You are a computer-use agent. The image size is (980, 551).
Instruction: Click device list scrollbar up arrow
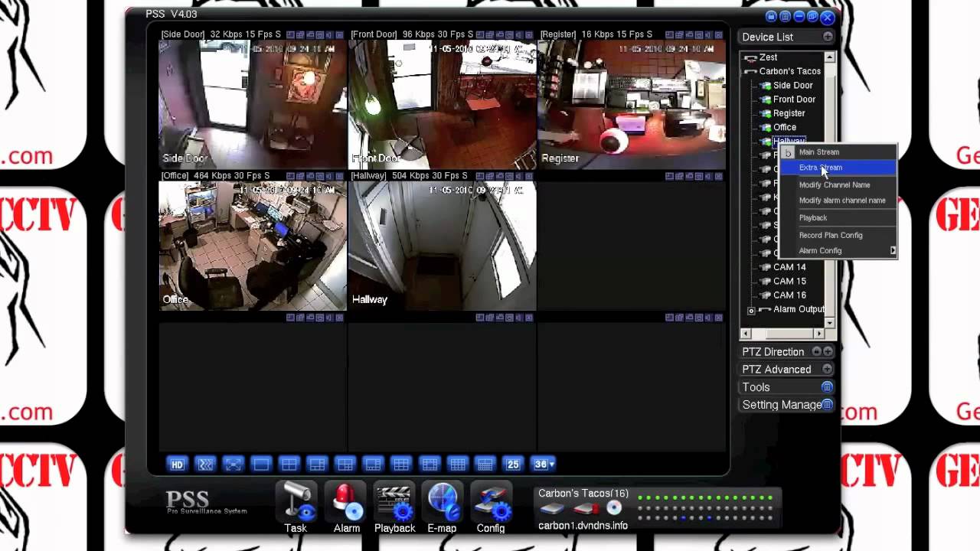[x=830, y=57]
